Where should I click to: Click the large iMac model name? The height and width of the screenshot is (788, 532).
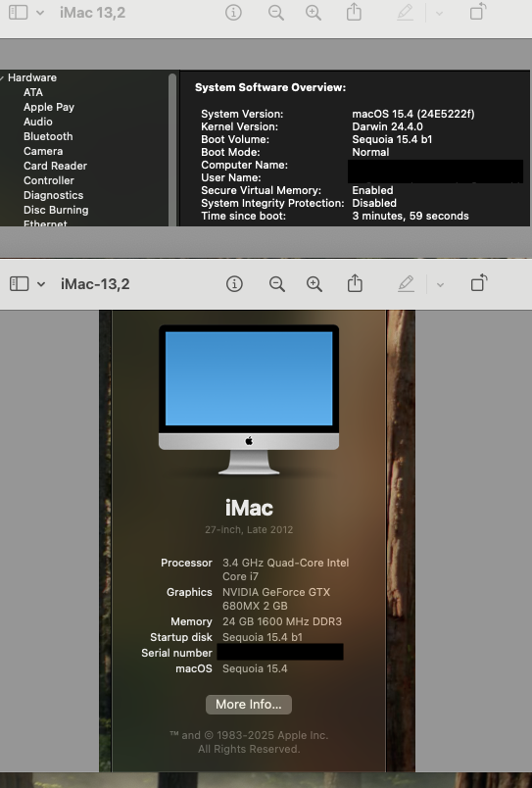tap(249, 508)
